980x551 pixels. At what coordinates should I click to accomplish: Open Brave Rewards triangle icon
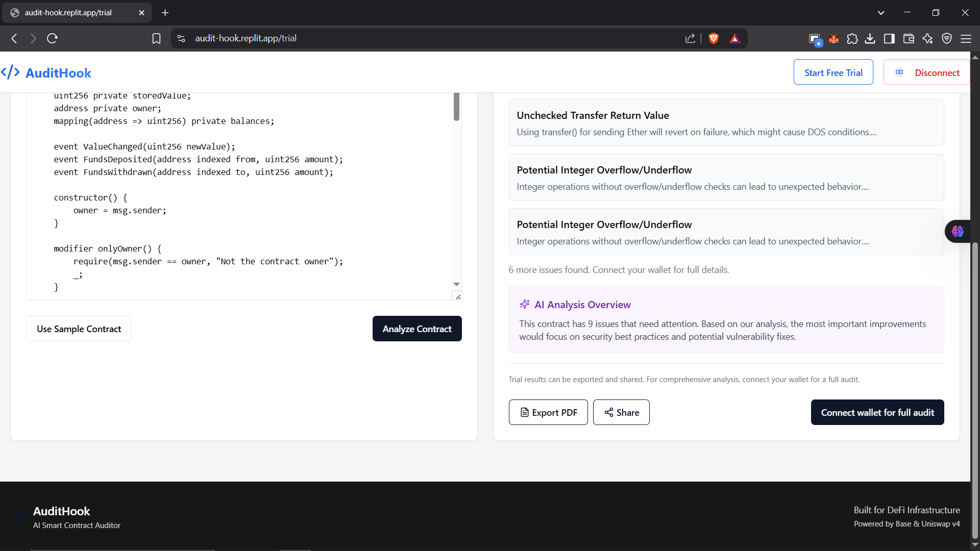[x=734, y=38]
